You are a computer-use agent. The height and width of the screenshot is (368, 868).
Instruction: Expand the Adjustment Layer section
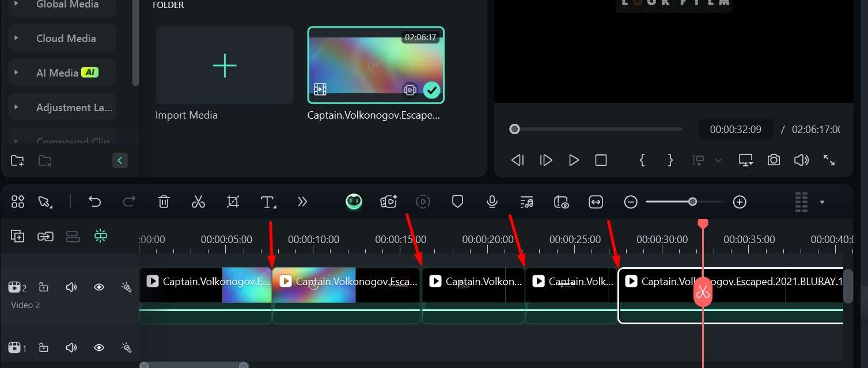click(16, 107)
